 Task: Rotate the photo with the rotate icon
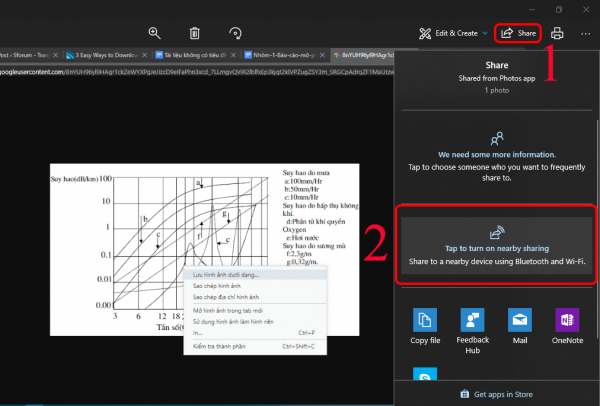[x=235, y=33]
